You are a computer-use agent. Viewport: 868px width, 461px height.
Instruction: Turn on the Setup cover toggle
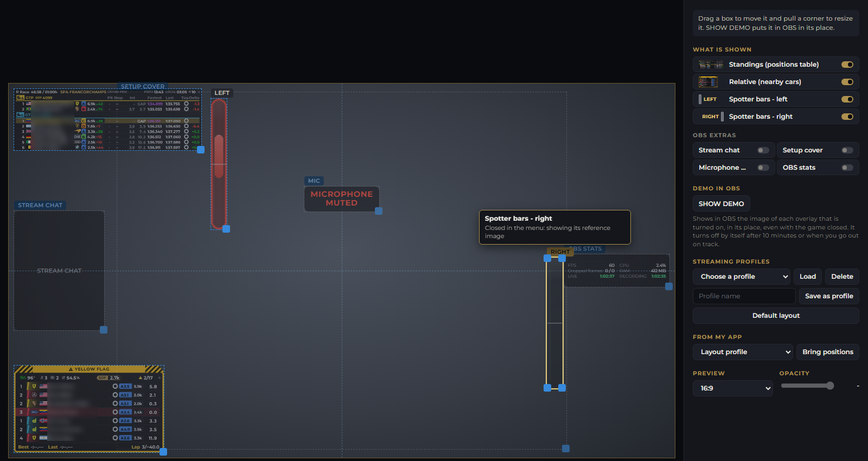click(847, 150)
